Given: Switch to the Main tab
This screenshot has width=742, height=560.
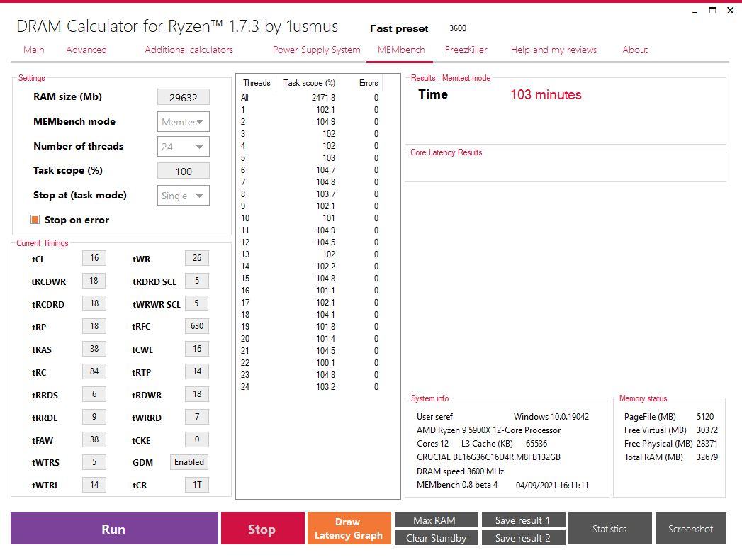Looking at the screenshot, I should click(x=33, y=50).
